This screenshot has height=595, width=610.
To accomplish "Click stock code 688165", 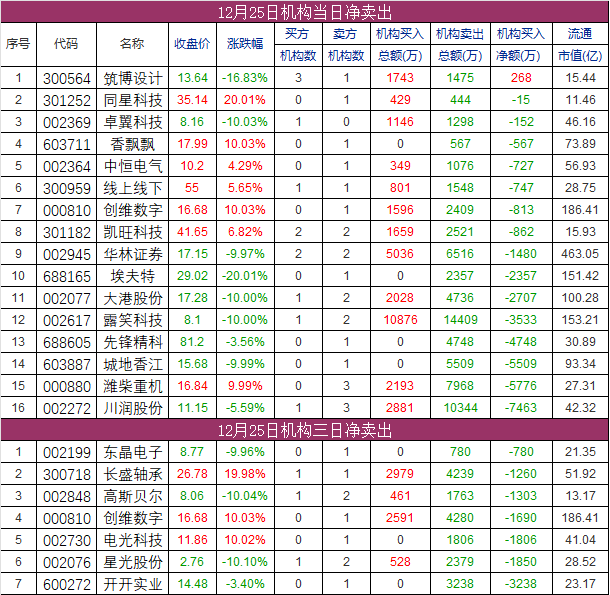I will tap(67, 277).
